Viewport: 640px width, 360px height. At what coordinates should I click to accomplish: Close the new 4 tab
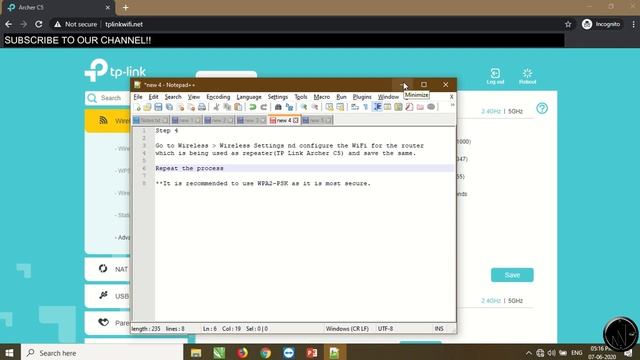pyautogui.click(x=296, y=120)
